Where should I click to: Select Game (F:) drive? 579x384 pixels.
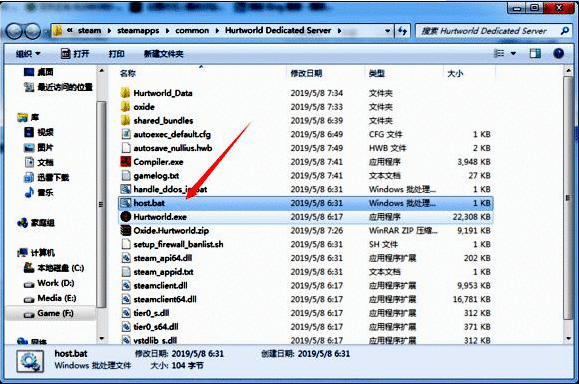[x=48, y=313]
